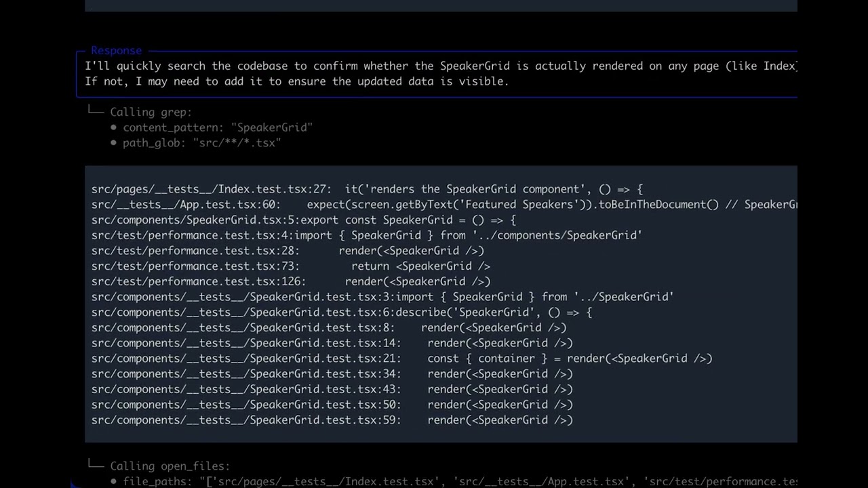The width and height of the screenshot is (868, 488).
Task: Click the branch glyph before Calling grep
Action: [x=96, y=111]
